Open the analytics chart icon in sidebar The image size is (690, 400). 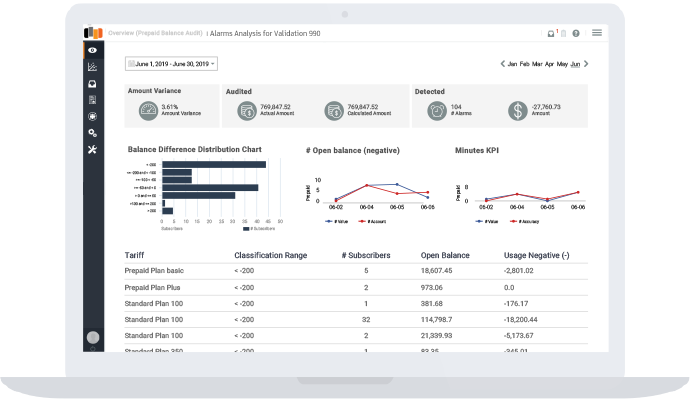[92, 67]
